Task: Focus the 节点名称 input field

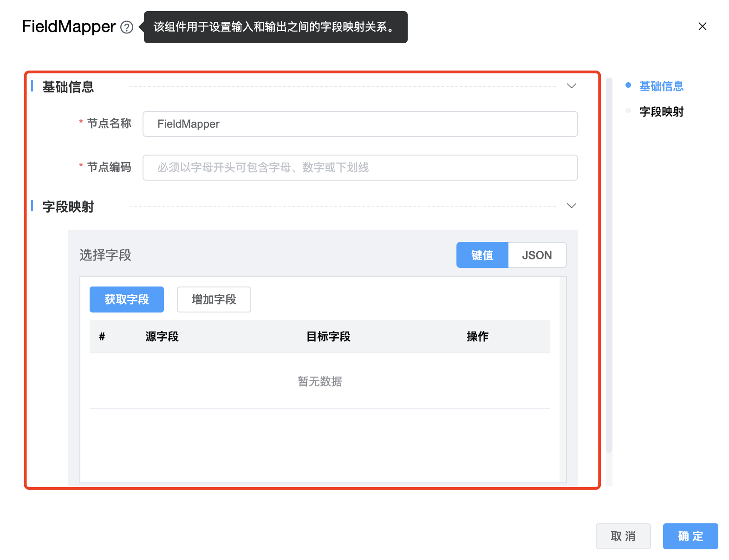Action: 360,124
